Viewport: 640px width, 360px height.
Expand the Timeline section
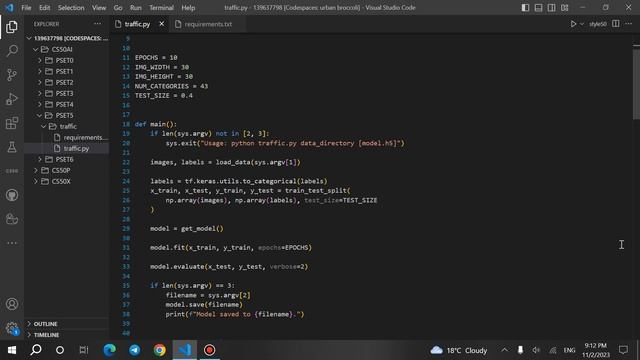(67, 335)
